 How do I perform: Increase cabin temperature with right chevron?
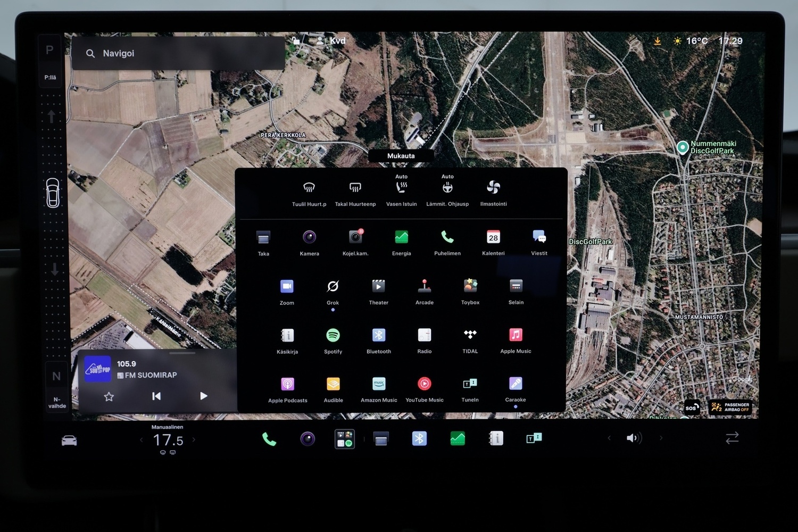pyautogui.click(x=194, y=440)
